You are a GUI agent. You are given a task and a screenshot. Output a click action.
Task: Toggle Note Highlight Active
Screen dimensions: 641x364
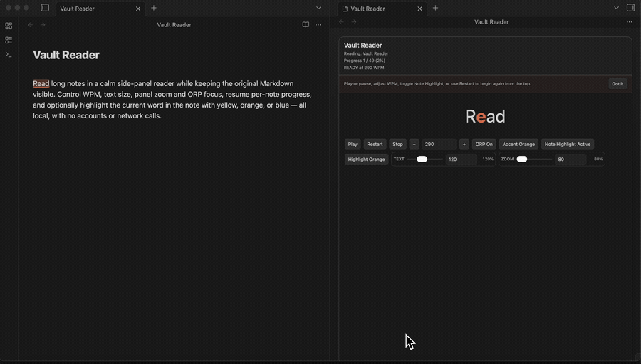click(x=568, y=144)
